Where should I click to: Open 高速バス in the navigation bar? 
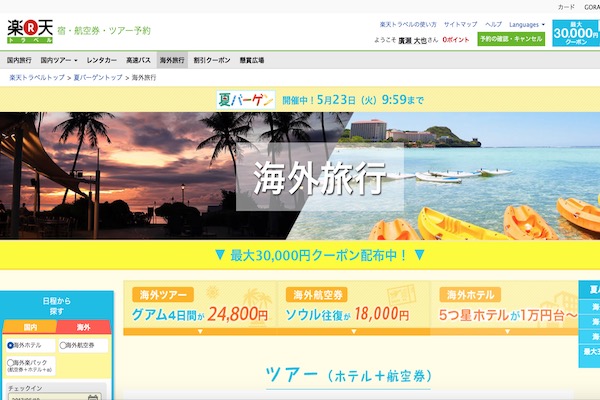(138, 60)
